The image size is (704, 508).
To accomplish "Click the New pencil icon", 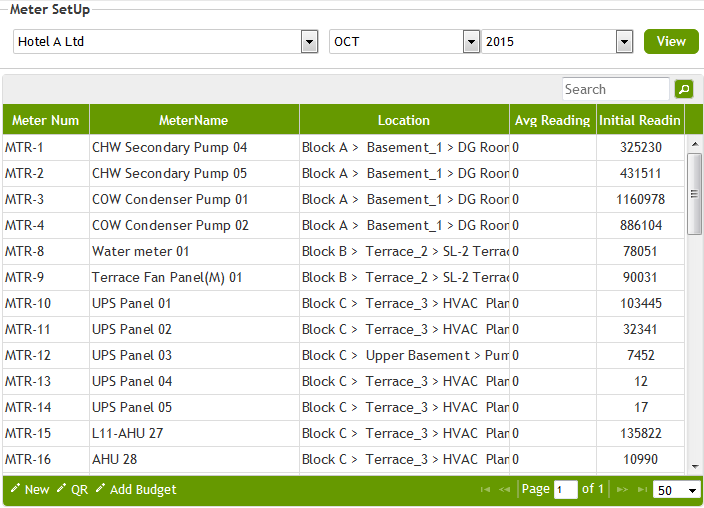I will 16,489.
